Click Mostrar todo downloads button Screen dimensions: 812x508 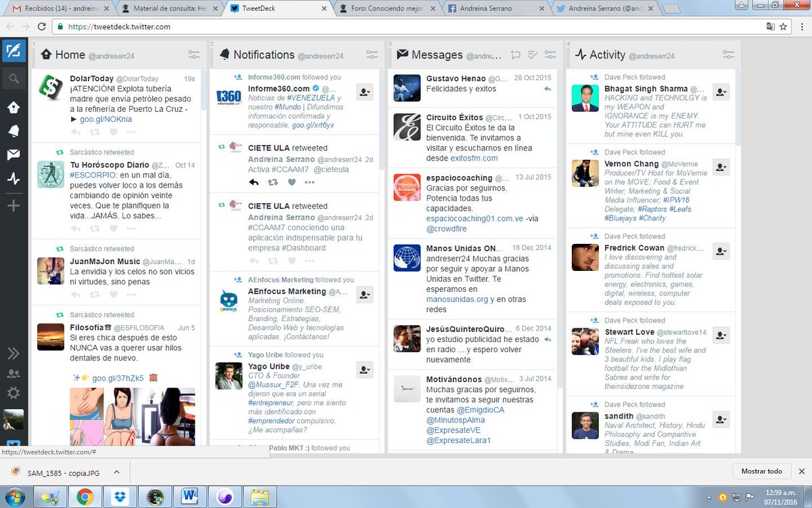click(761, 471)
